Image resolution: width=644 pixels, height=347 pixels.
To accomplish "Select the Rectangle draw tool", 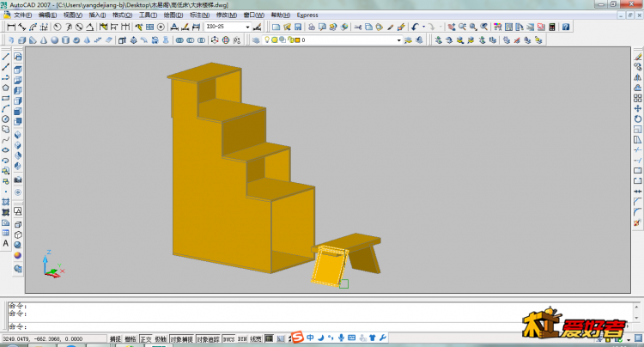I will click(x=6, y=98).
